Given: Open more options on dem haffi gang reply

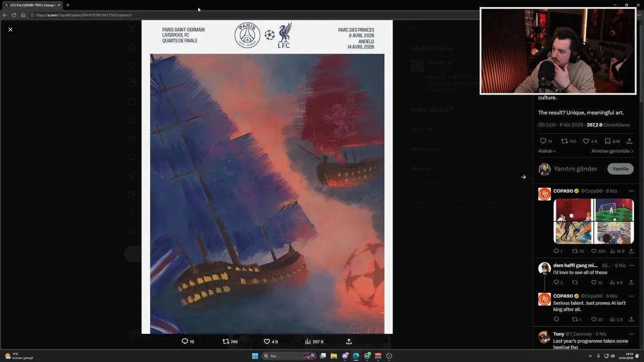Looking at the screenshot, I should pyautogui.click(x=631, y=265).
